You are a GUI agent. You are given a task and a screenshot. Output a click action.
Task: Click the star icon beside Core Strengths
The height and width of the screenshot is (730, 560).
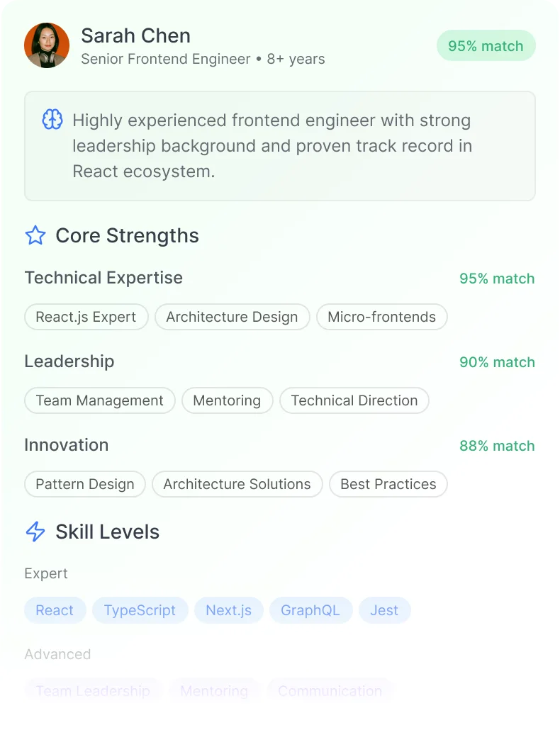tap(35, 235)
